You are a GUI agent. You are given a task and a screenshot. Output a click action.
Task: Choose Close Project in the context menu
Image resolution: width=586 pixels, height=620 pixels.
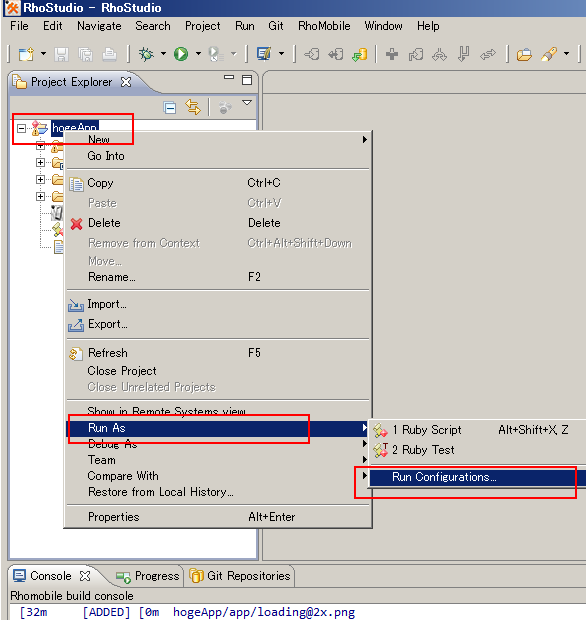coord(218,371)
